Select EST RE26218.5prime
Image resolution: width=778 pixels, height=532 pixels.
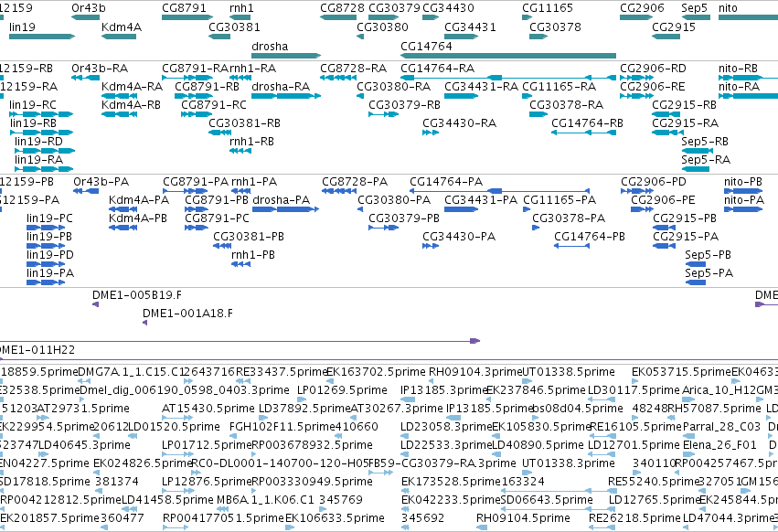pos(602,527)
